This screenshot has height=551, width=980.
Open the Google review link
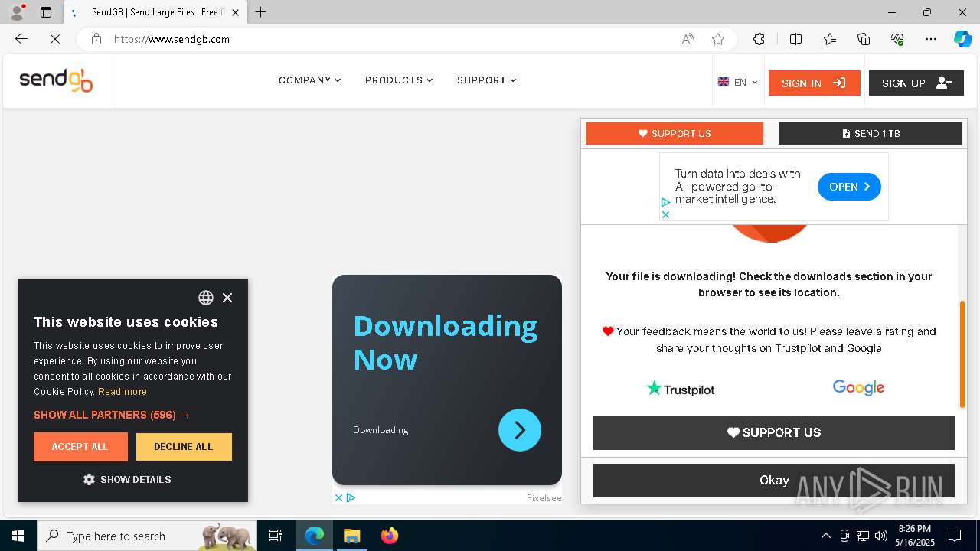click(858, 388)
